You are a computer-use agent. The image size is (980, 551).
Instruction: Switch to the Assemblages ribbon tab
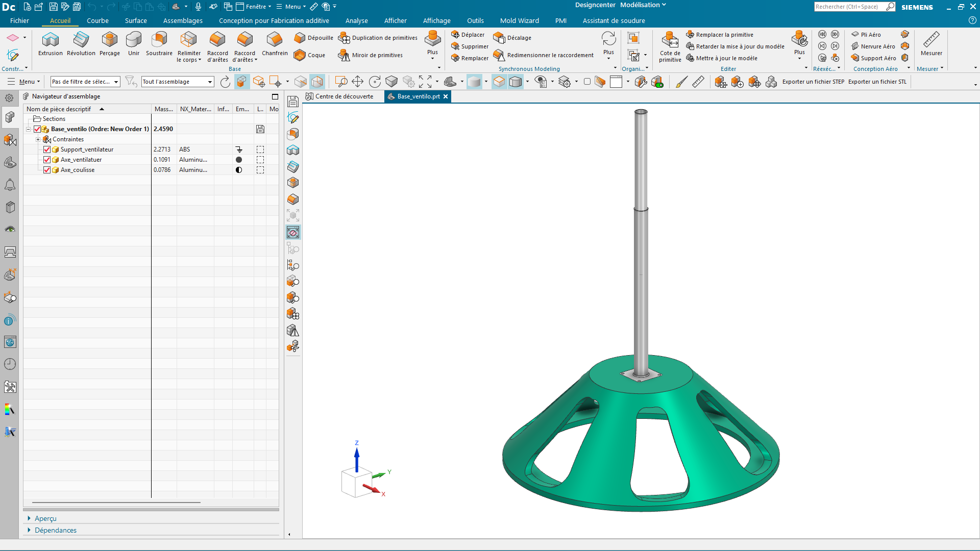183,21
